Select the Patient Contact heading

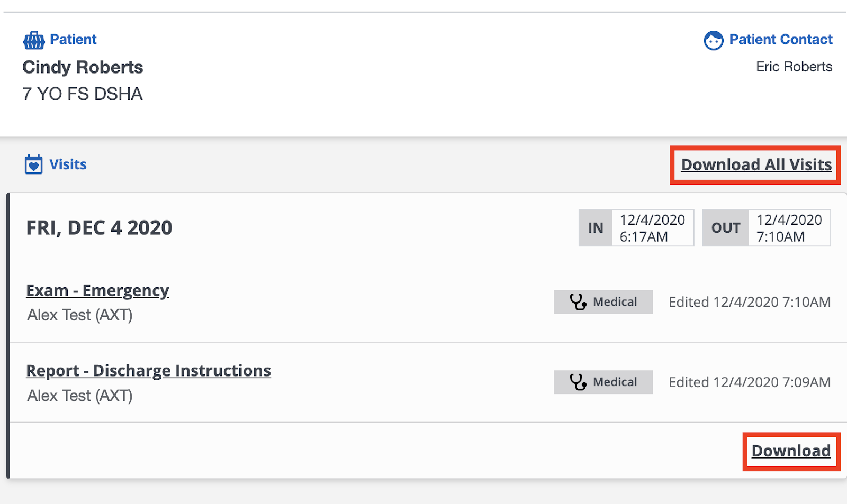(x=781, y=40)
